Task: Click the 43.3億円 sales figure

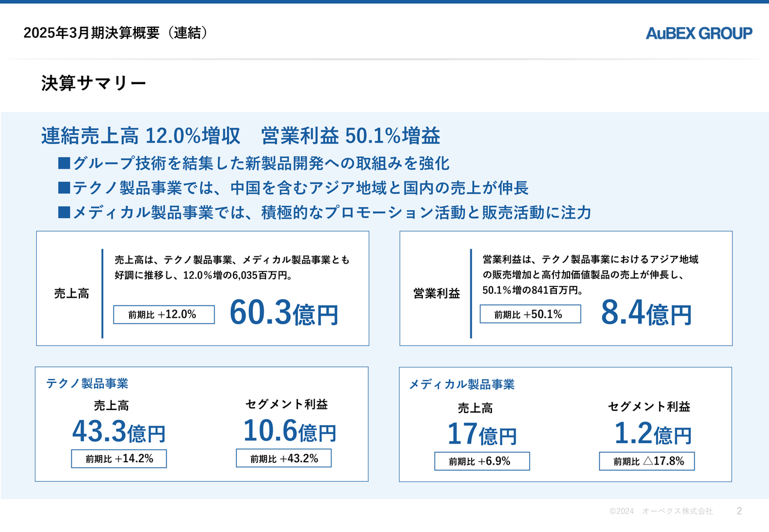Action: coord(119,432)
